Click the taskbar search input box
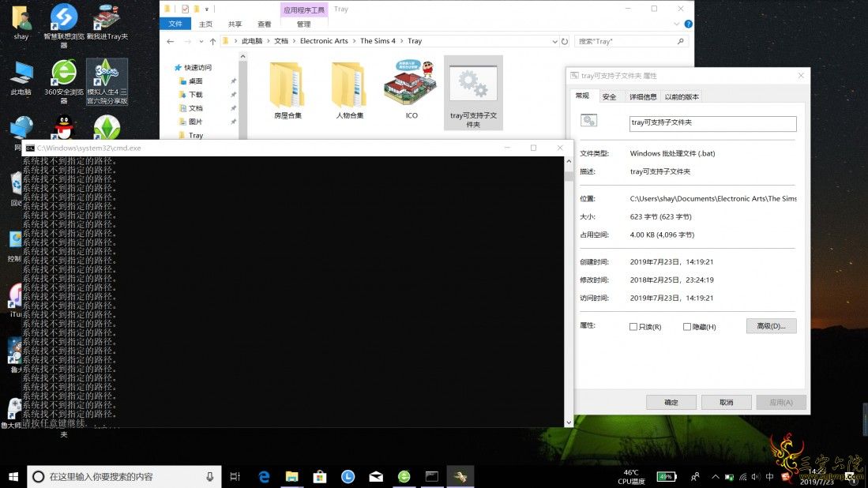This screenshot has width=868, height=488. coord(125,476)
